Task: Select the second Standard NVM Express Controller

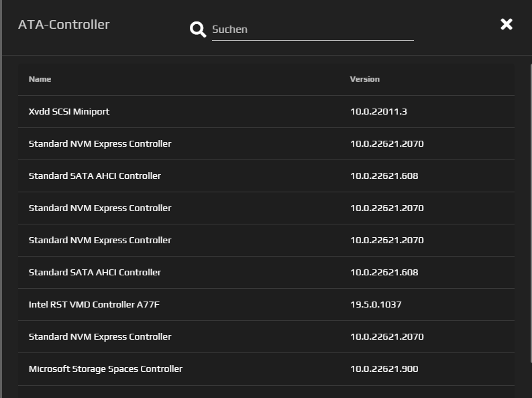Action: click(100, 208)
